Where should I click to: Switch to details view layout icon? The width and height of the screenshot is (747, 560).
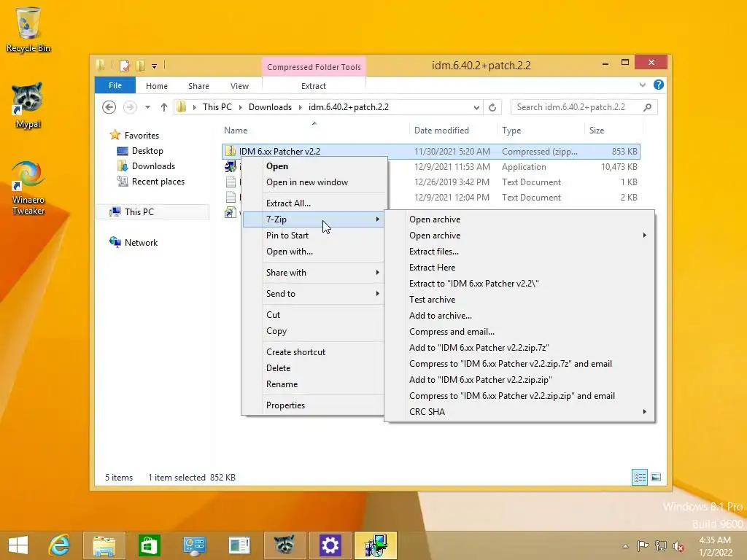click(x=639, y=477)
